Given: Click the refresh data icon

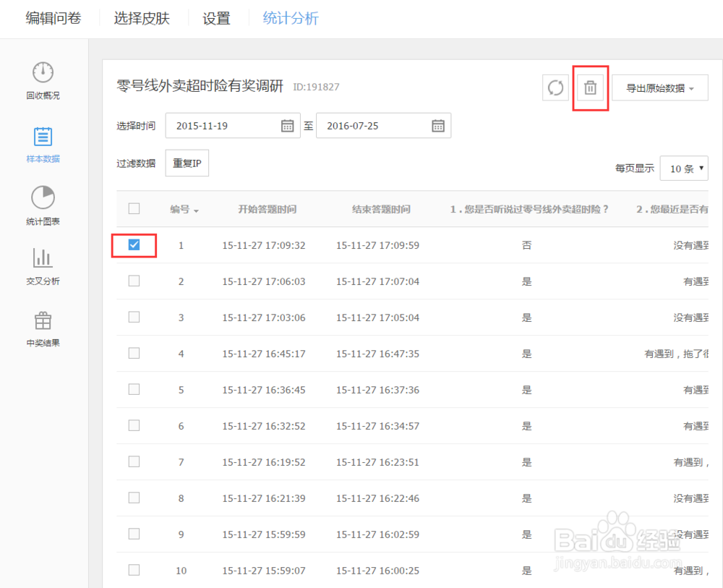Looking at the screenshot, I should (x=555, y=88).
